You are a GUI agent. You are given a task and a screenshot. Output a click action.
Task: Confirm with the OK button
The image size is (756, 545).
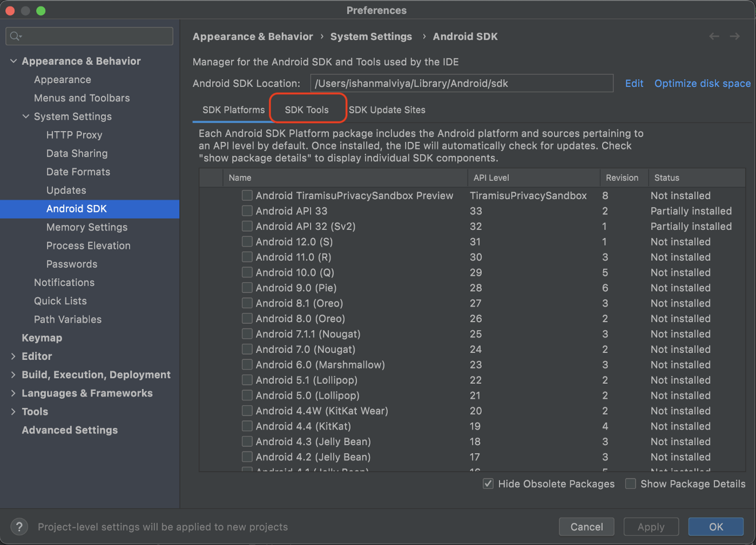(x=716, y=526)
